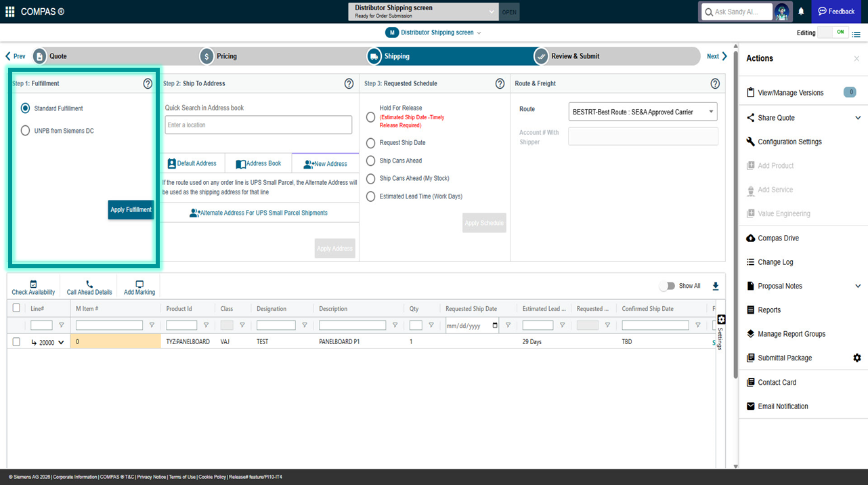Toggle the Editing ON switch
868x485 pixels.
(x=833, y=33)
